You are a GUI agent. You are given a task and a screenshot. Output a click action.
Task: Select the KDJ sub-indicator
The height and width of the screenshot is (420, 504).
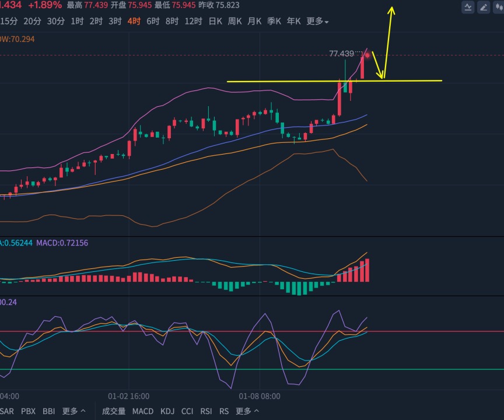(x=167, y=411)
